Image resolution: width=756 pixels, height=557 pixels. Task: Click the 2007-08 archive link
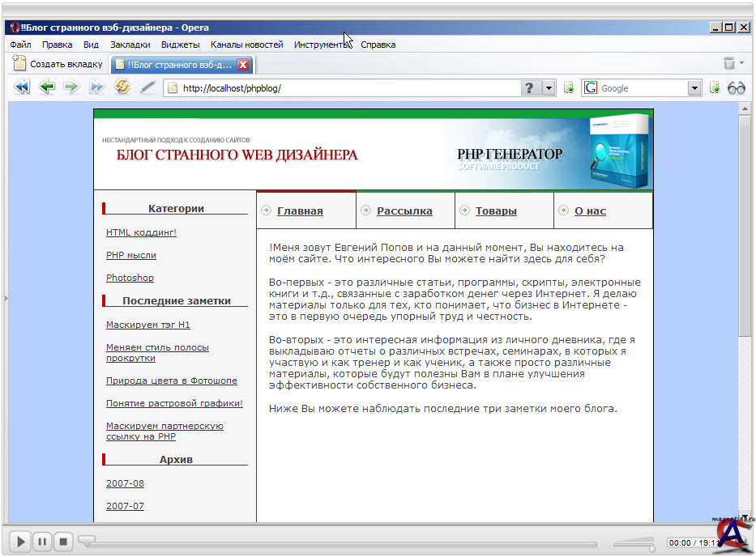(125, 483)
